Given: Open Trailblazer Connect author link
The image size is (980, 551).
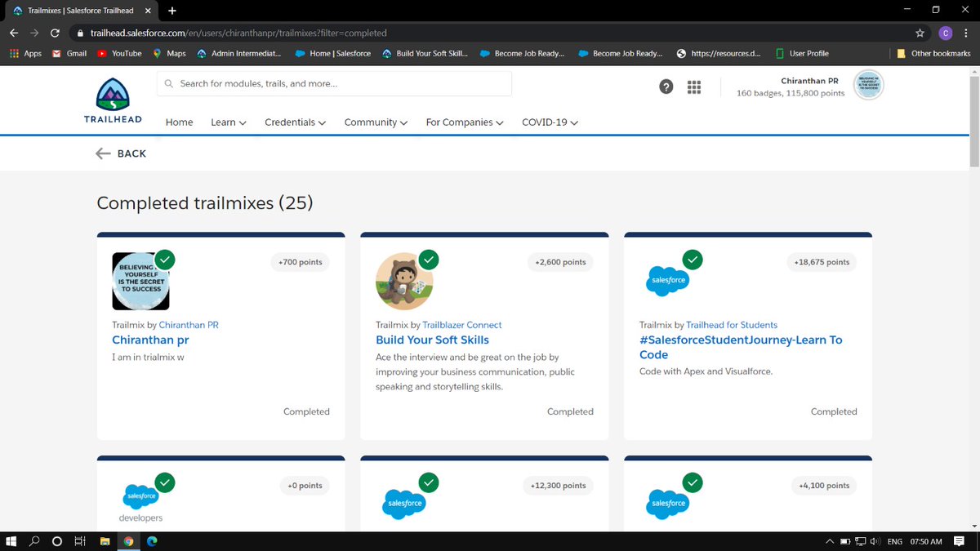Looking at the screenshot, I should tap(462, 325).
